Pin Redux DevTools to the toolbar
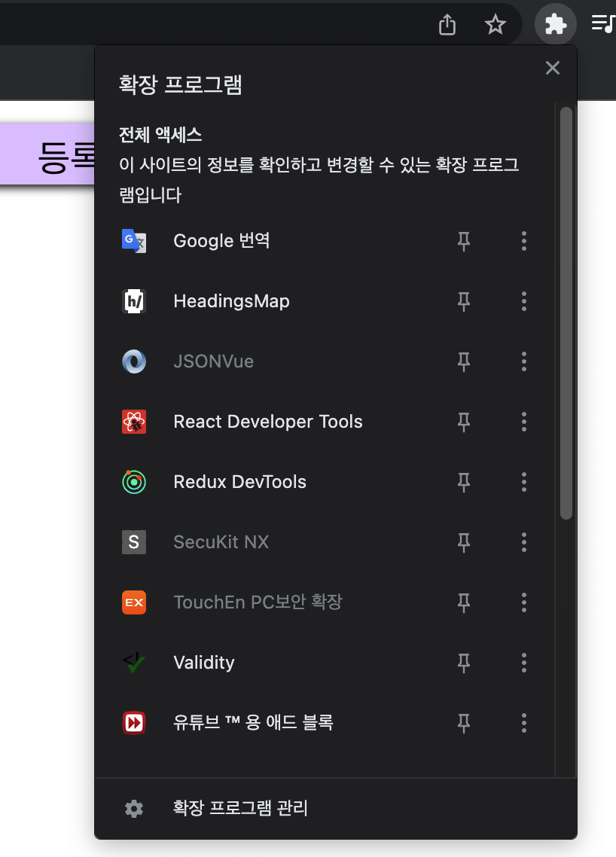The width and height of the screenshot is (616, 857). (463, 482)
